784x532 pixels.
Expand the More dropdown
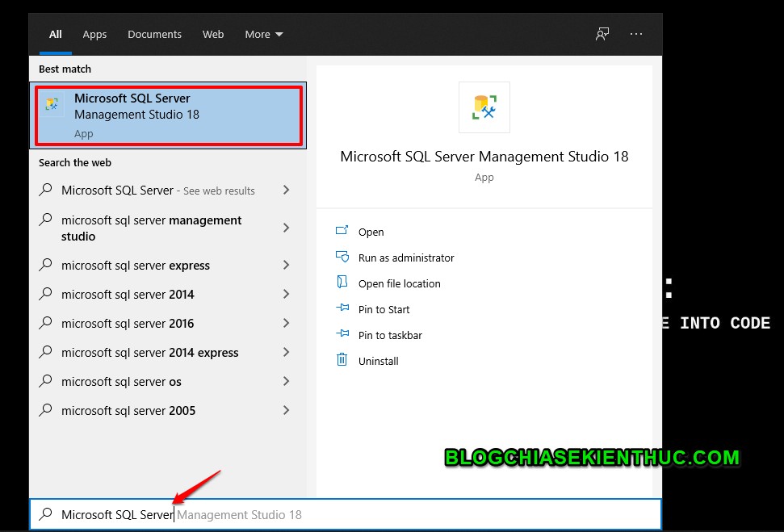click(264, 35)
